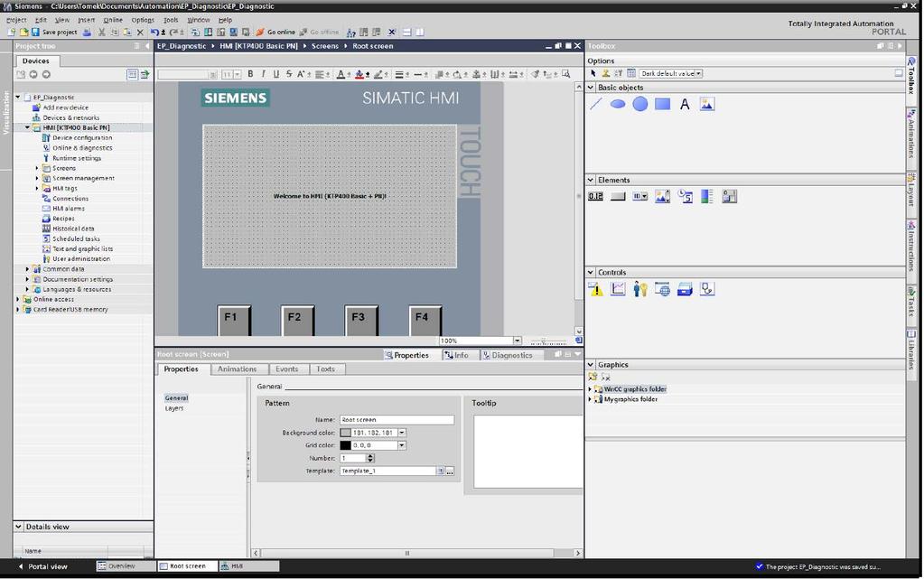Select Device configuration in project tree

[x=82, y=137]
